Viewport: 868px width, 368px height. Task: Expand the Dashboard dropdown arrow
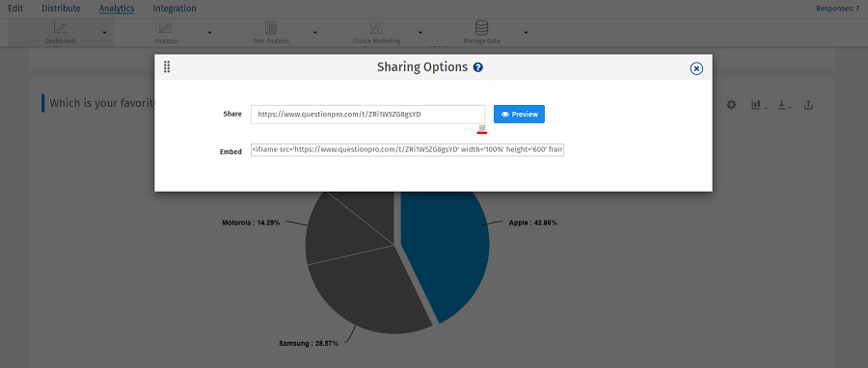[x=104, y=33]
